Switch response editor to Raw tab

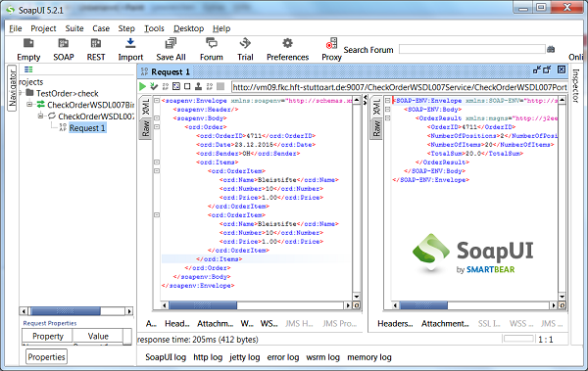coord(376,128)
